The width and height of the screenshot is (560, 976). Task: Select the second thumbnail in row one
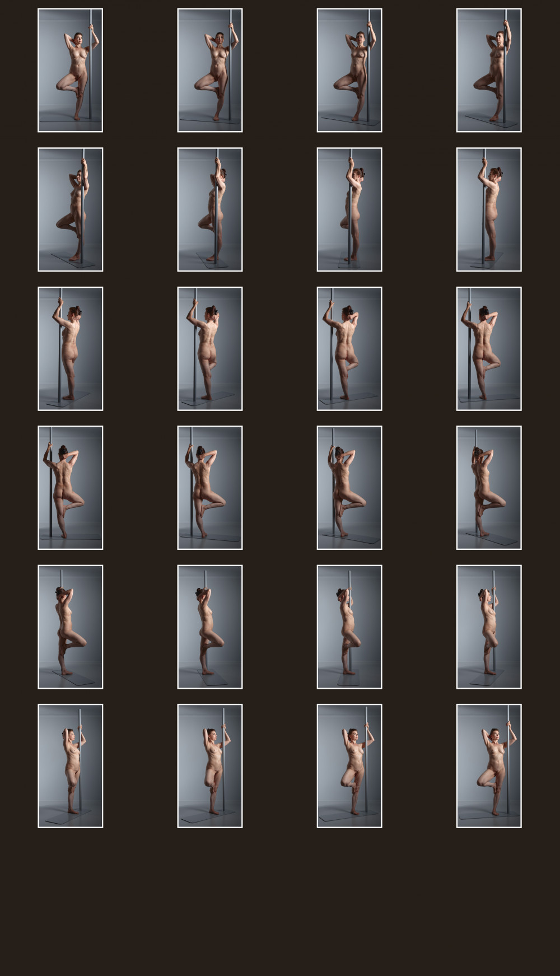[x=210, y=70]
